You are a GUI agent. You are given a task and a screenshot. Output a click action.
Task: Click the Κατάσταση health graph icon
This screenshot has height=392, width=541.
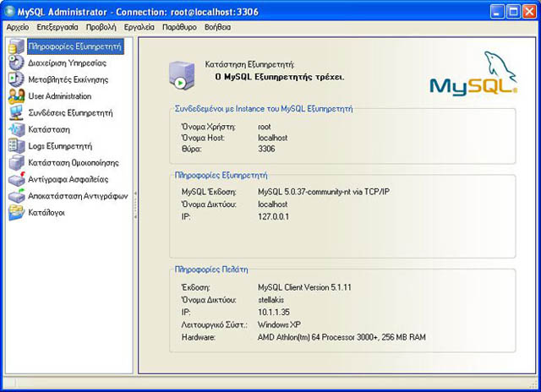pos(17,129)
